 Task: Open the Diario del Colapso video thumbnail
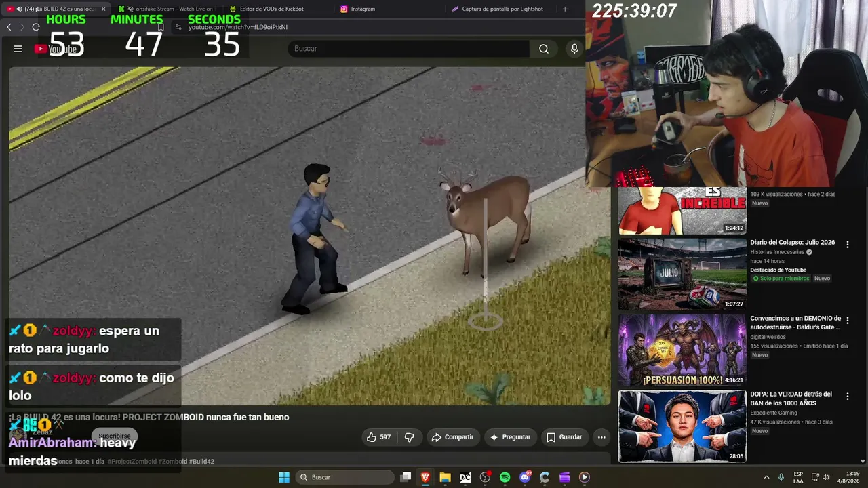point(682,274)
